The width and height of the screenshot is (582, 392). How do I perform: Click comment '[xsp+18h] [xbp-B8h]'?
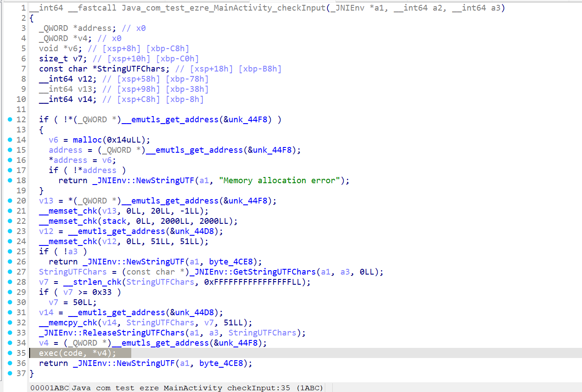click(228, 69)
